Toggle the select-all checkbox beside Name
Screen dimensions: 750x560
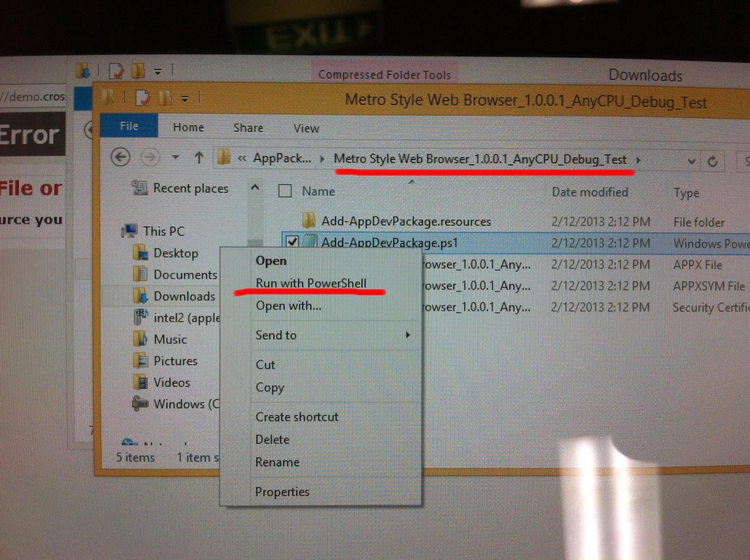click(x=285, y=191)
